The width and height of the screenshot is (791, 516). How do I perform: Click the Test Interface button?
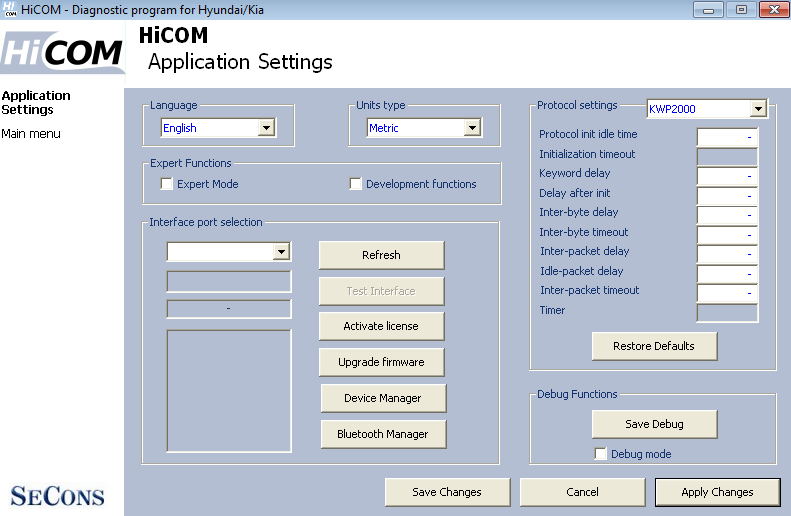[381, 291]
